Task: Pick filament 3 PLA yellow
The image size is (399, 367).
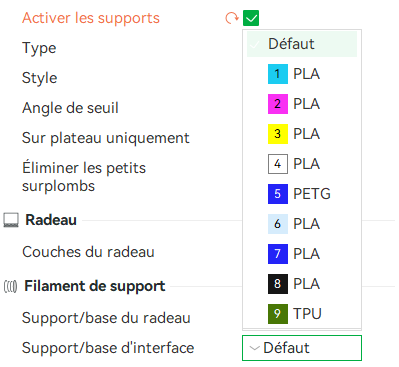Action: 302,134
